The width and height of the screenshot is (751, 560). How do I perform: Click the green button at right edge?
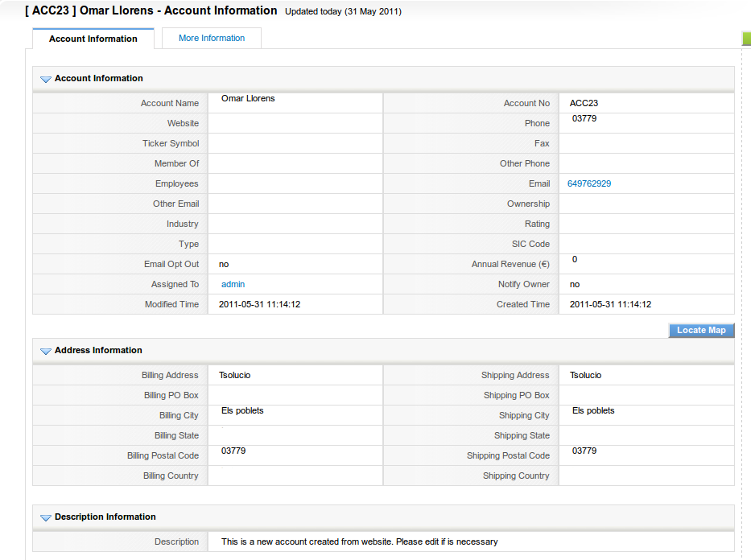pos(746,39)
